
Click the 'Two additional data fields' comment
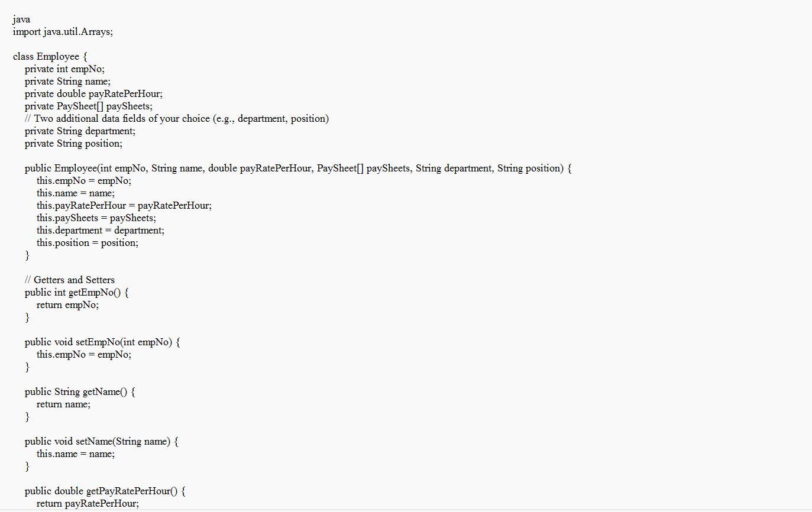coord(177,119)
